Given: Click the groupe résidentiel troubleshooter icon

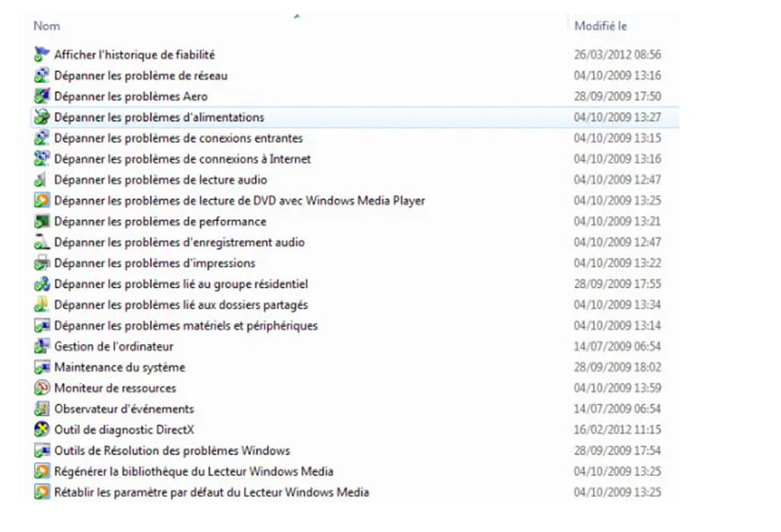Looking at the screenshot, I should pyautogui.click(x=41, y=283).
